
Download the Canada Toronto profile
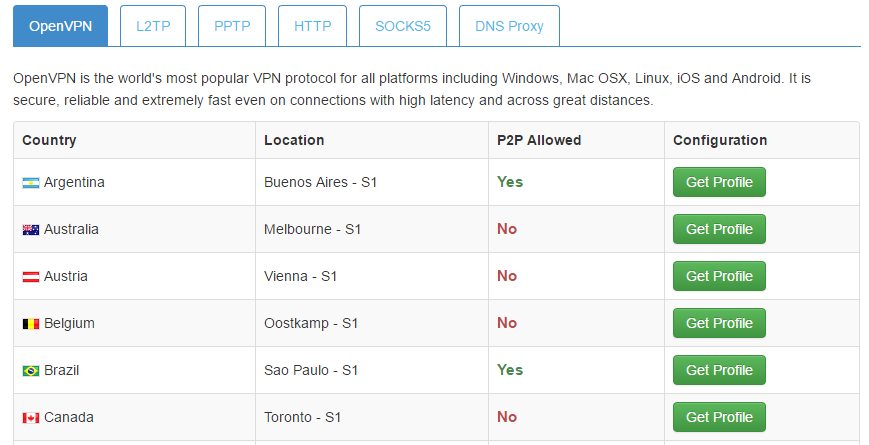coord(719,417)
